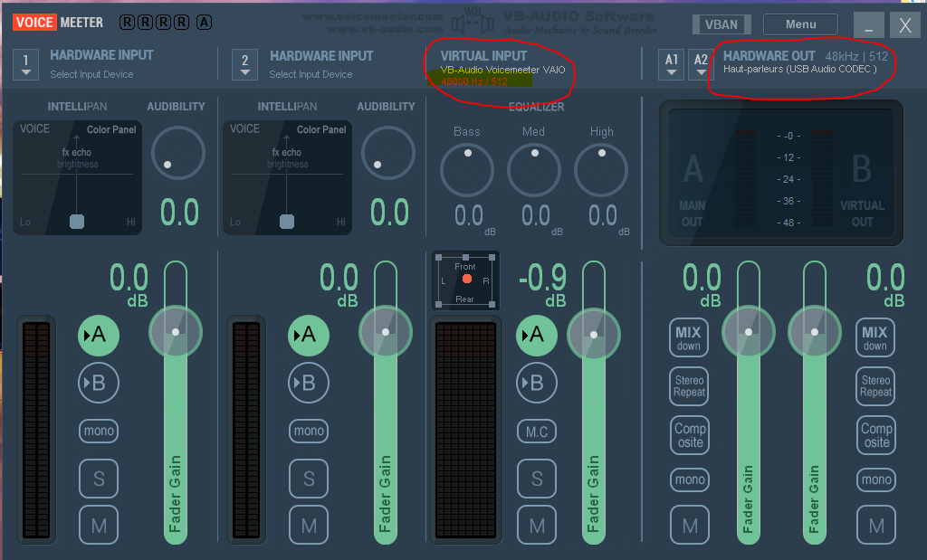The height and width of the screenshot is (560, 927).
Task: Enable mono on Virtual Out bus B
Action: (876, 479)
